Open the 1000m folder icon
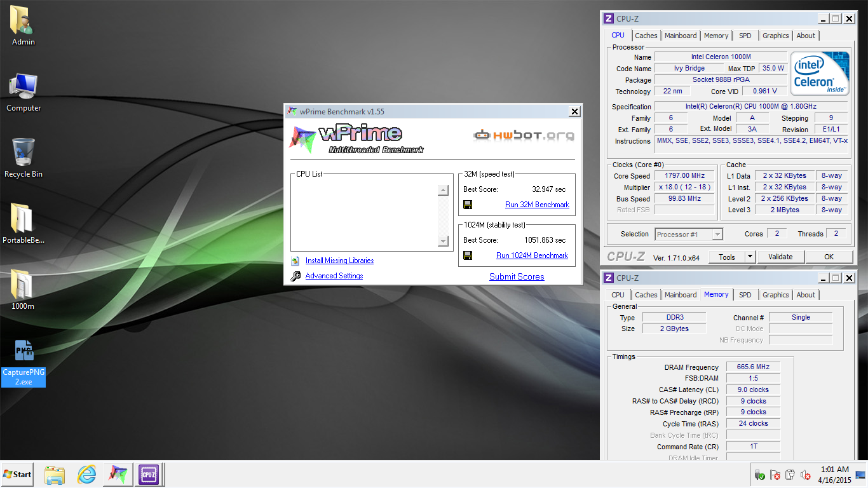The image size is (868, 488). pyautogui.click(x=24, y=290)
